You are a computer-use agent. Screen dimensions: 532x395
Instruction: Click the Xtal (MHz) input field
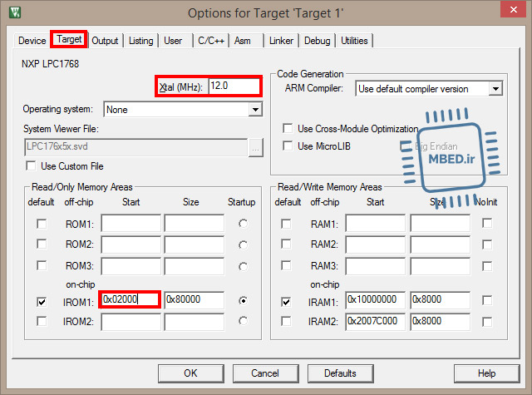click(x=234, y=86)
